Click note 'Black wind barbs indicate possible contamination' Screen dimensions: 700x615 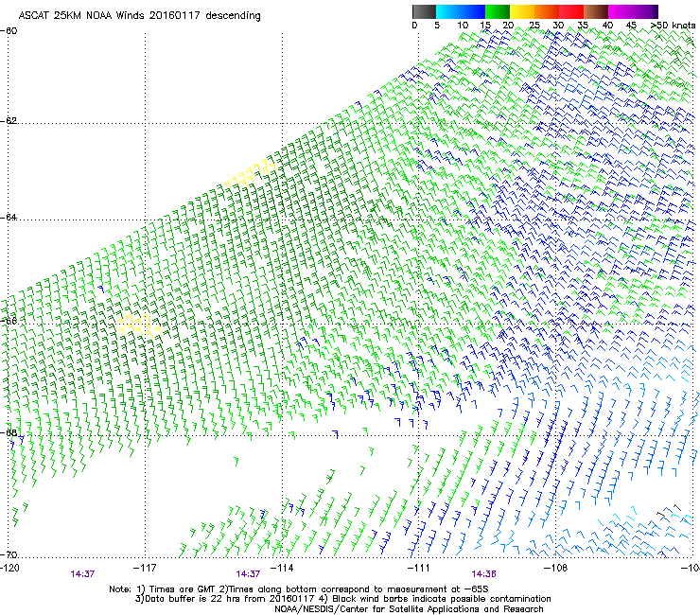pos(442,599)
